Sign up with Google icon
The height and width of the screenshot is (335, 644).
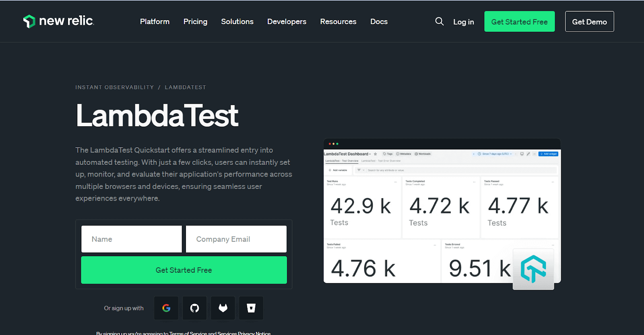pyautogui.click(x=166, y=308)
